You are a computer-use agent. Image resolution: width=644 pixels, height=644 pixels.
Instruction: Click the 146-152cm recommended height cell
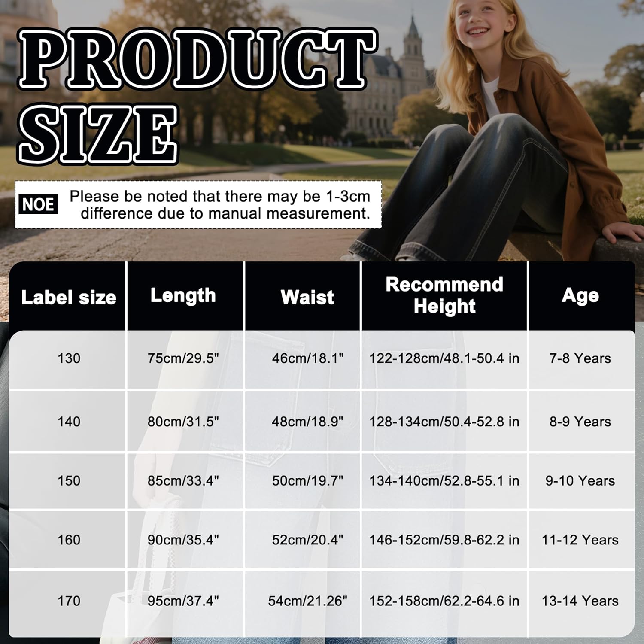click(444, 540)
